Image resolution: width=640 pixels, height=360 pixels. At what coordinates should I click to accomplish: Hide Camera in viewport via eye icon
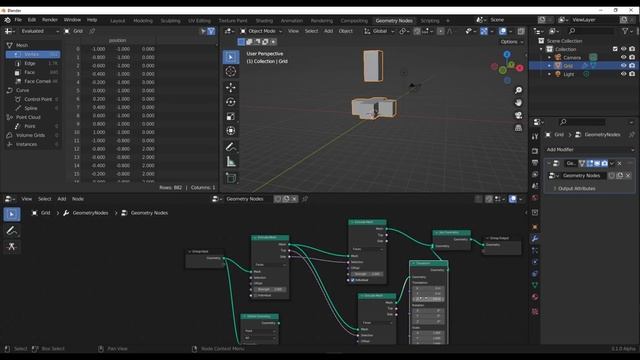(x=623, y=57)
